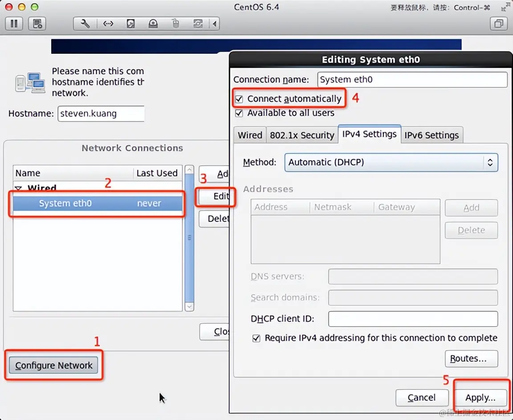Viewport: 513px width, 420px height.
Task: Switch to the 802.1x Security tab
Action: tap(302, 135)
